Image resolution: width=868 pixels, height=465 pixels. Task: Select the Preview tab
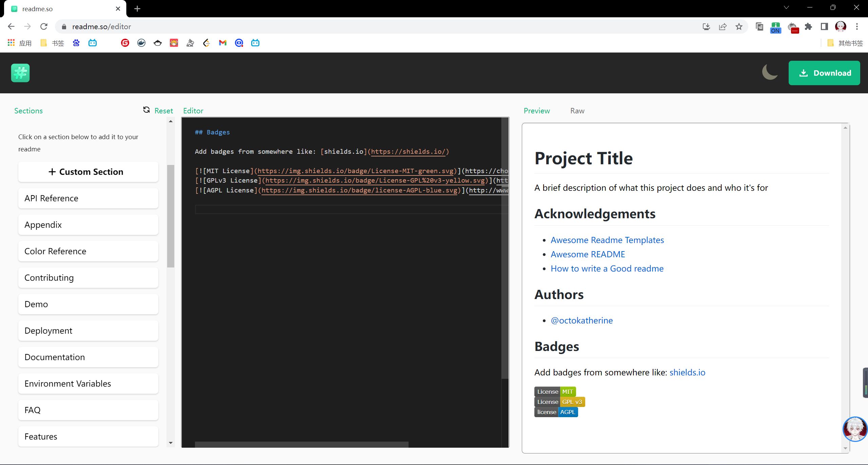tap(536, 111)
